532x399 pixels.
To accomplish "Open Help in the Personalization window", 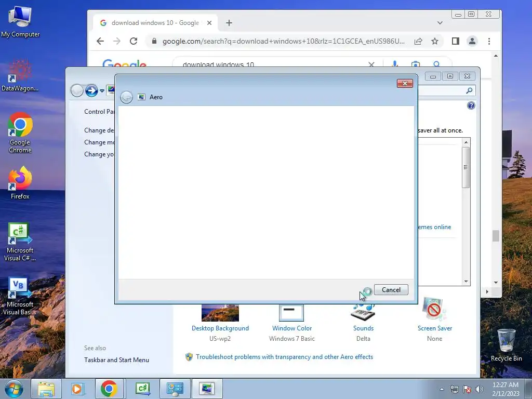I will click(471, 105).
